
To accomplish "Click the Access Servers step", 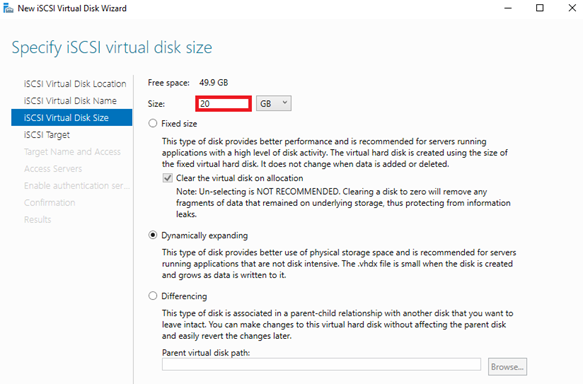I will pyautogui.click(x=53, y=169).
